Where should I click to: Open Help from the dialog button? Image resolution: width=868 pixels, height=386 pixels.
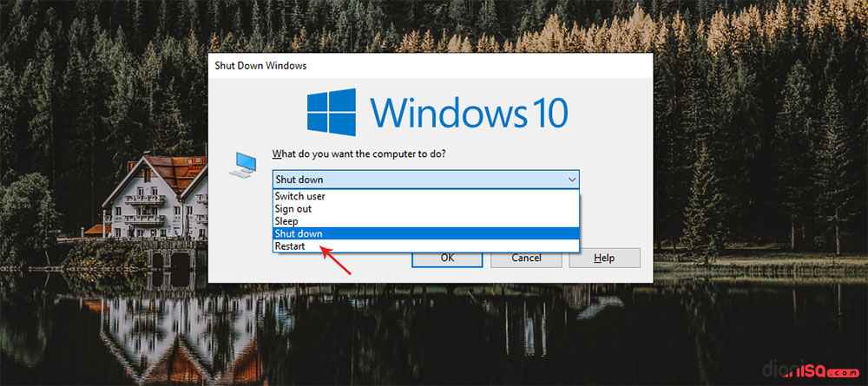tap(604, 258)
